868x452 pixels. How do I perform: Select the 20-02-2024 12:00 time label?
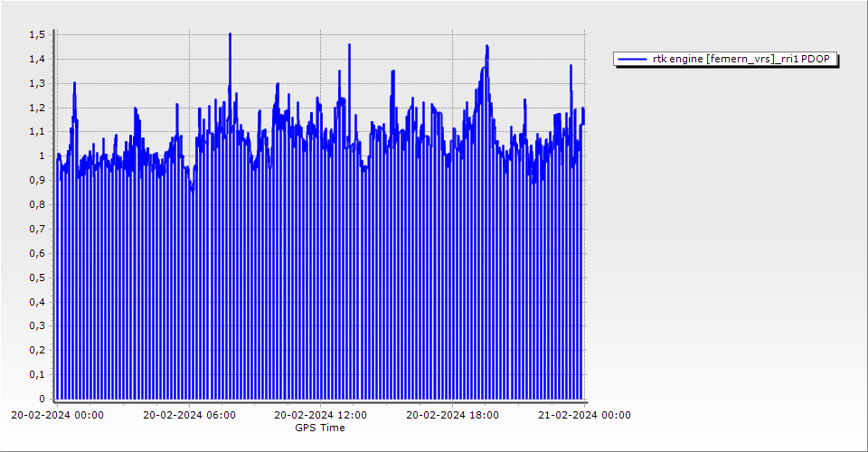point(321,416)
